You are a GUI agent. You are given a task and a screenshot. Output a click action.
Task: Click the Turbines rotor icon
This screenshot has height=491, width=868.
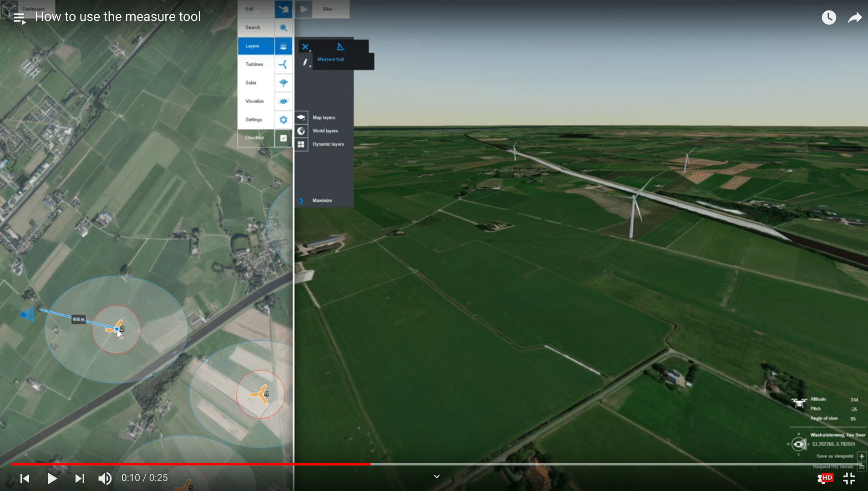[283, 65]
